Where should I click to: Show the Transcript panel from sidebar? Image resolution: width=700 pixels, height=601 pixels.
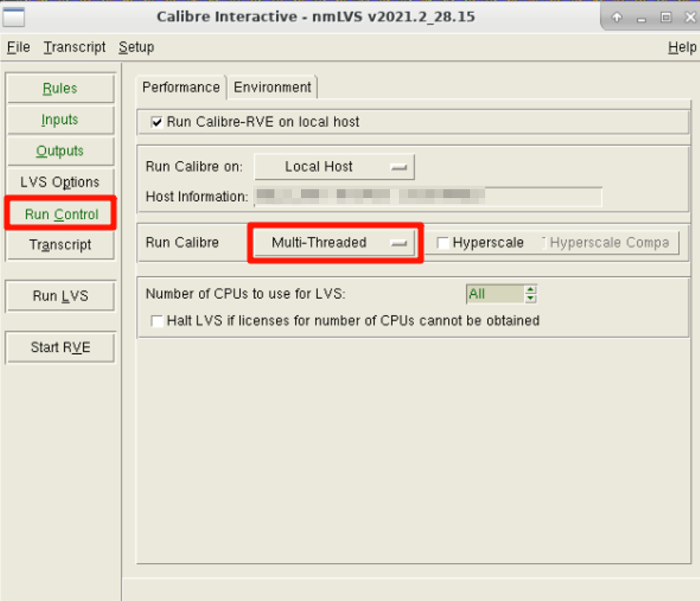click(x=60, y=245)
